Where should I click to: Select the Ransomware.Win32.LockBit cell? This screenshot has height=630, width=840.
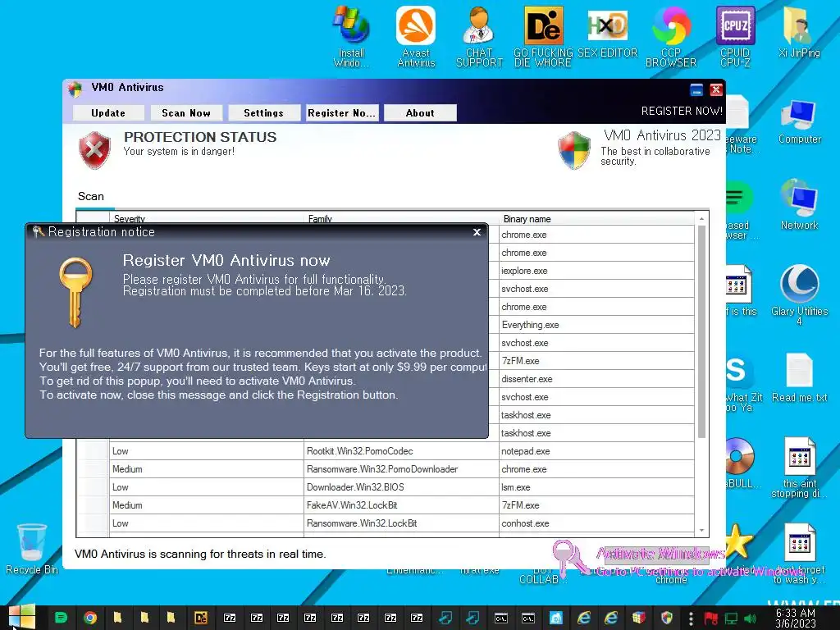(401, 523)
